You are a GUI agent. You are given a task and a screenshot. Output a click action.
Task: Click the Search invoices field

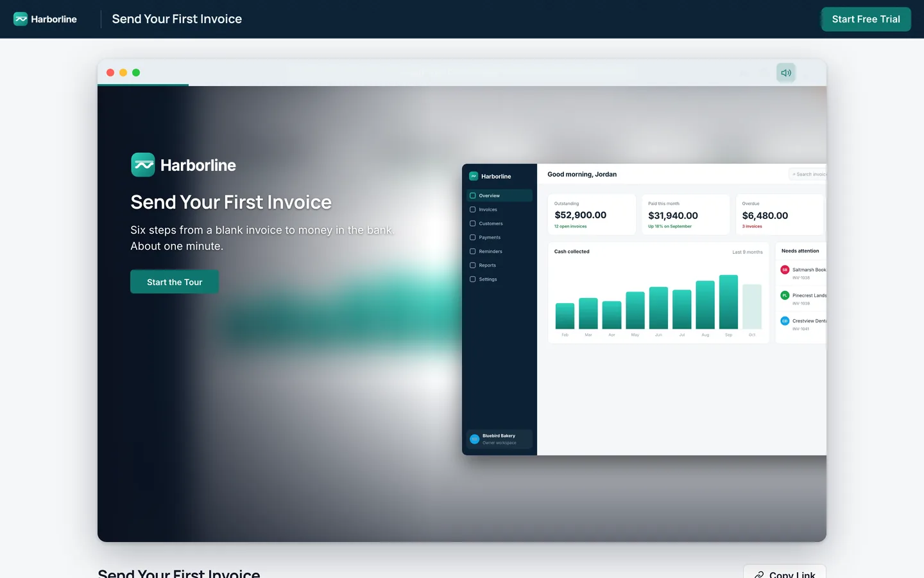click(807, 174)
